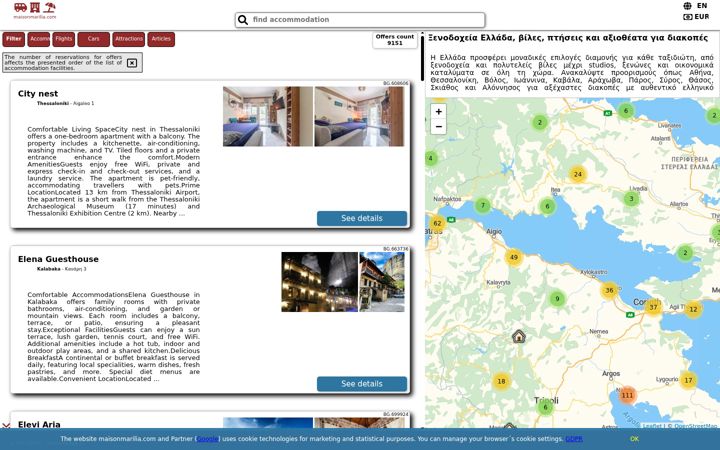Click the 3 cluster marker near Livadia

click(x=631, y=199)
